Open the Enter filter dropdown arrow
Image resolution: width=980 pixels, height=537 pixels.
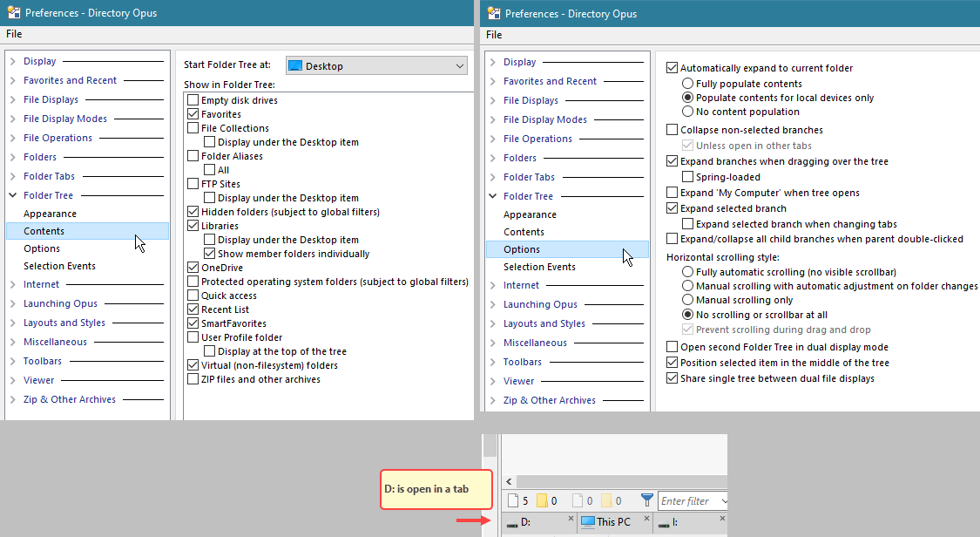[x=724, y=500]
